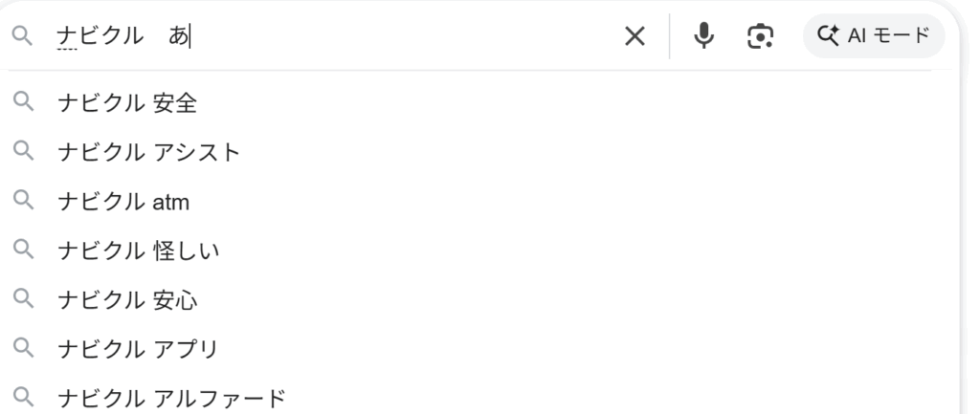Select the ナビクル 怪しい suggestion
Viewport: 980px width, 414px height.
pyautogui.click(x=138, y=250)
